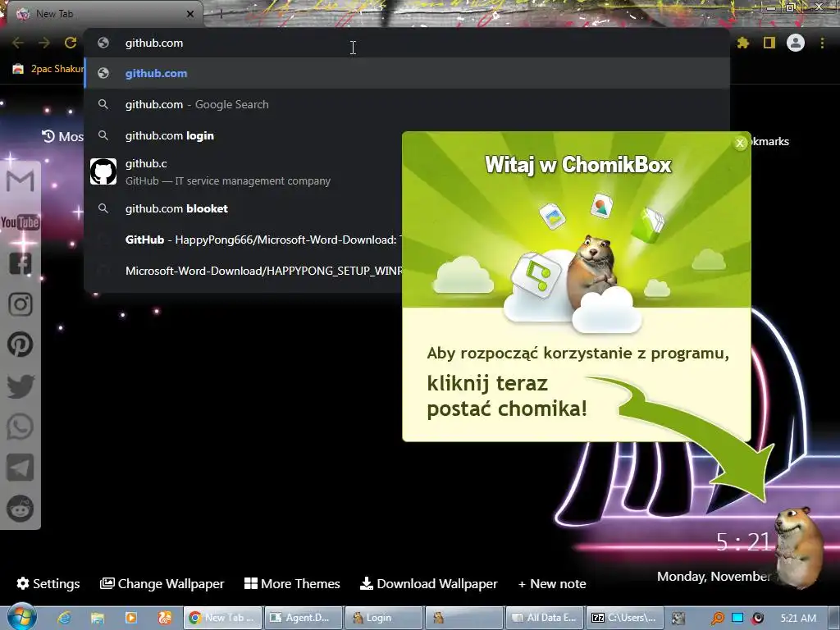Image resolution: width=840 pixels, height=630 pixels.
Task: Open More Themes
Action: click(292, 583)
